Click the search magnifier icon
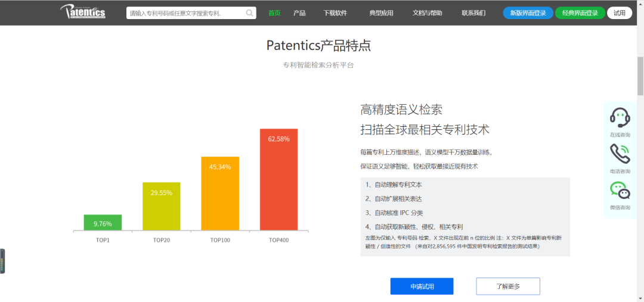The image size is (644, 302). coord(249,13)
